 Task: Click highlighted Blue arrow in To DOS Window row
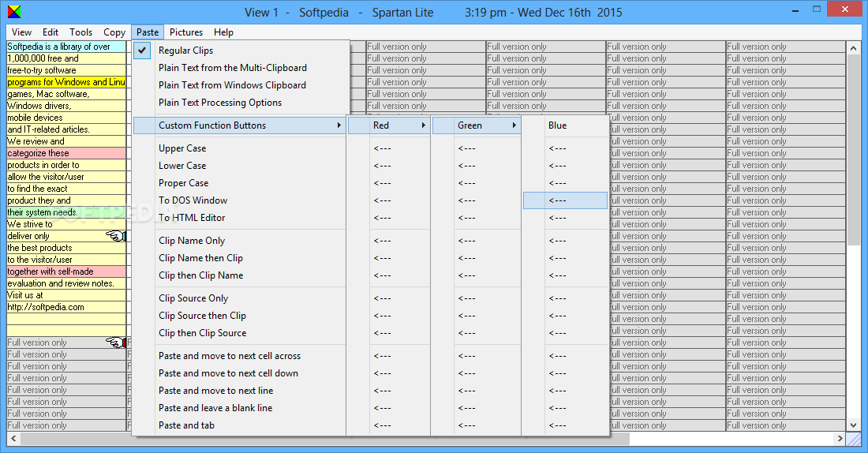565,200
